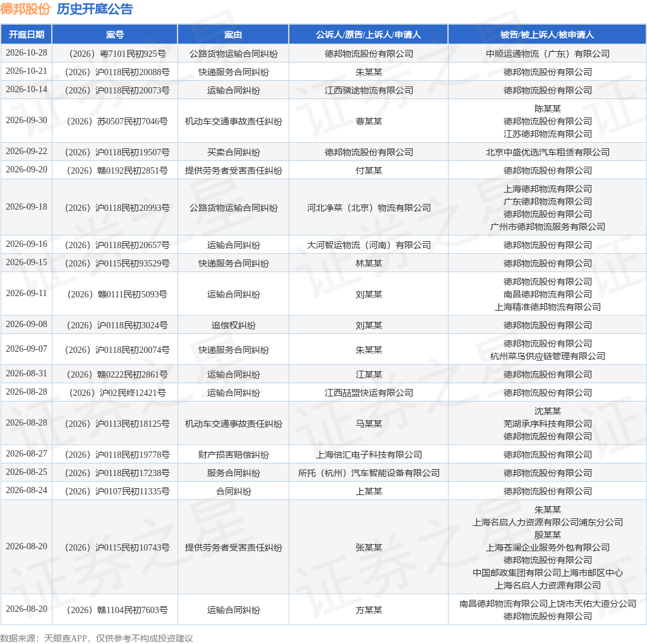Click the 天眼查APP data source note
Screen dimensions: 647x644
click(x=65, y=638)
